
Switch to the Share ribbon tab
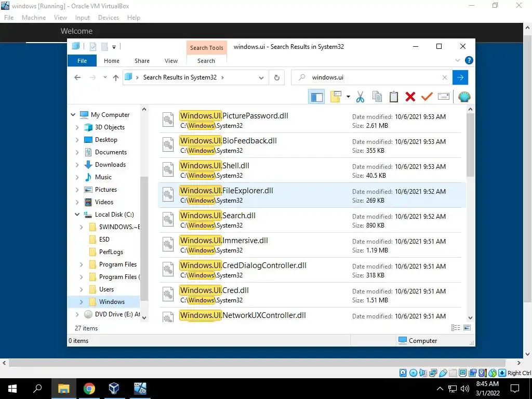tap(142, 61)
